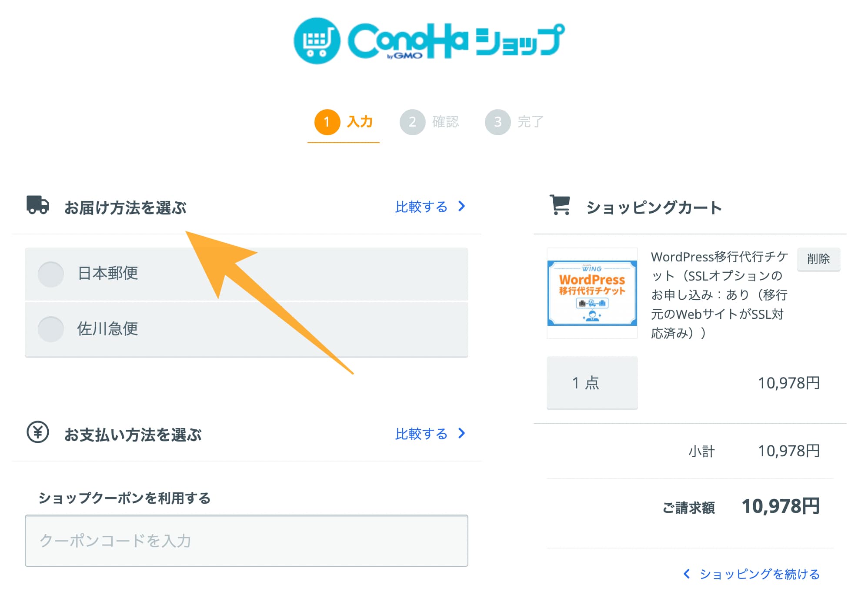The height and width of the screenshot is (592, 868).
Task: Select the 日本郵便 radio button
Action: [x=51, y=274]
